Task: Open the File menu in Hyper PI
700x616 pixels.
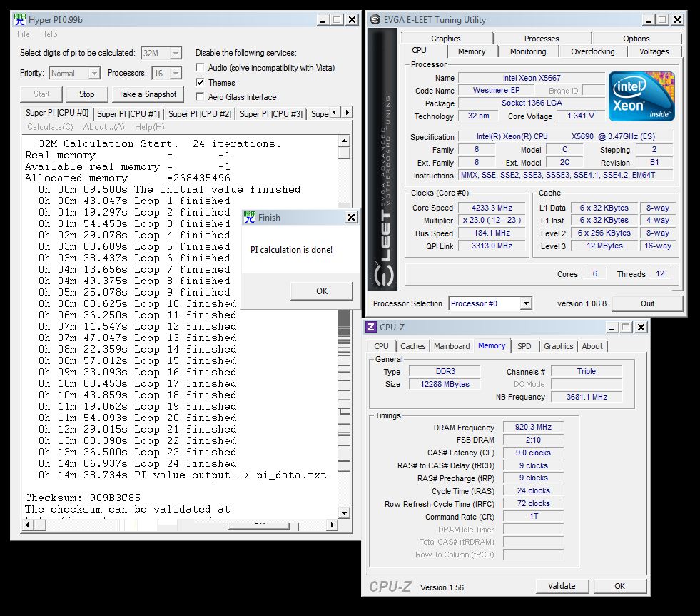Action: click(24, 34)
